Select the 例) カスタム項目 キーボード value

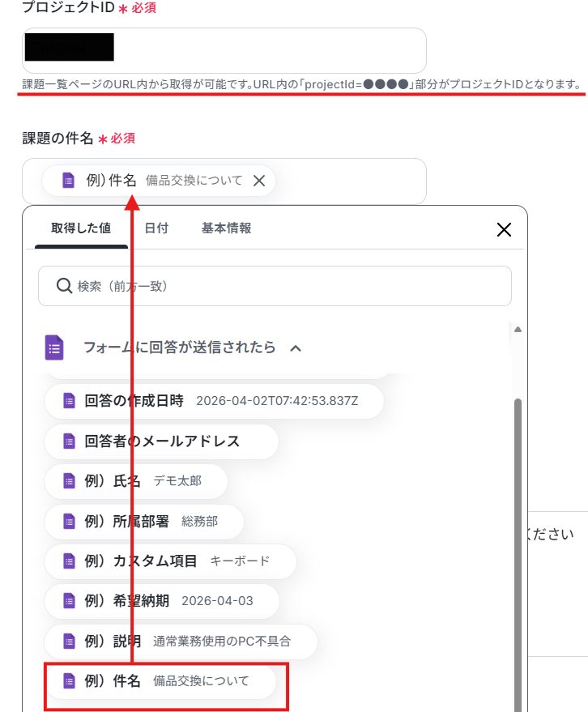coord(170,561)
